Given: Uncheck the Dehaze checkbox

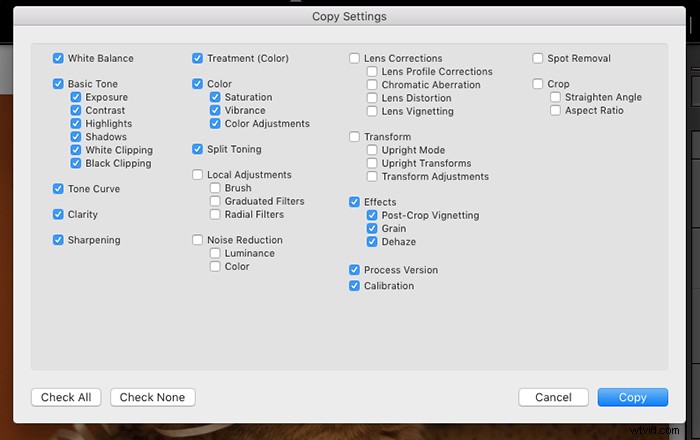Looking at the screenshot, I should [x=372, y=242].
